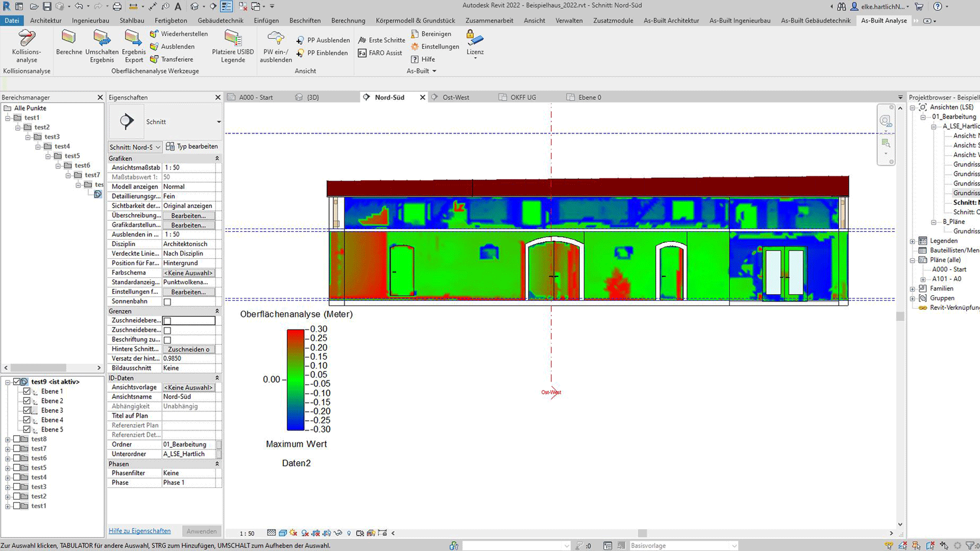The width and height of the screenshot is (980, 551).
Task: Click PP Einblenden
Action: point(322,53)
